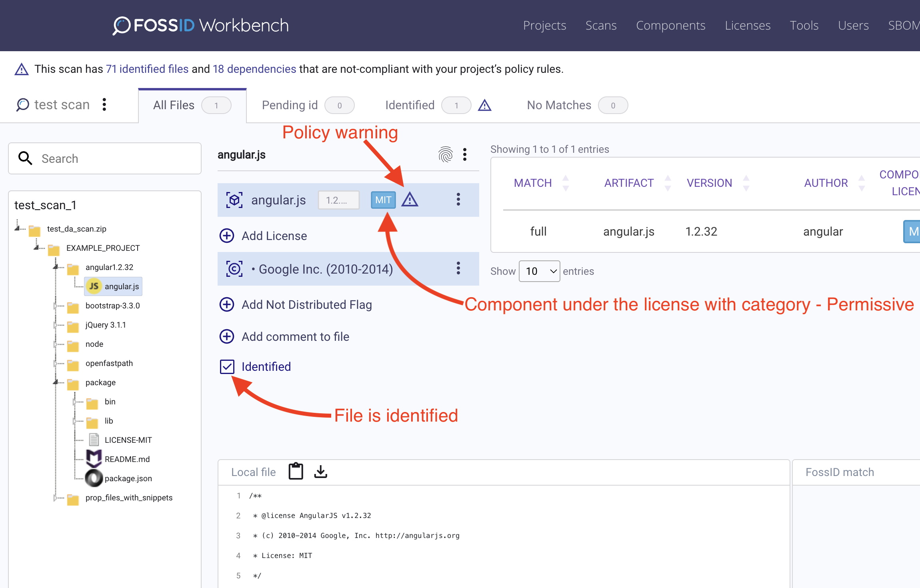Viewport: 920px width, 588px height.
Task: Open the Components menu
Action: coord(670,26)
